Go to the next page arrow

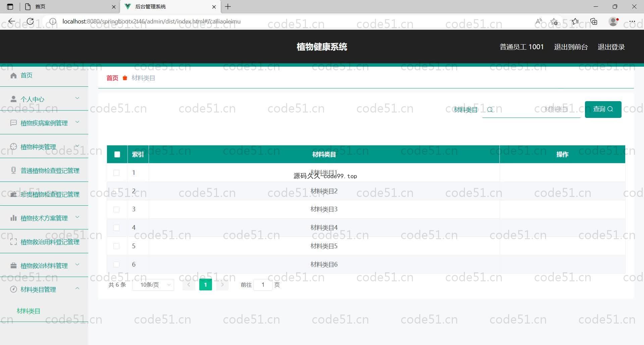point(222,285)
